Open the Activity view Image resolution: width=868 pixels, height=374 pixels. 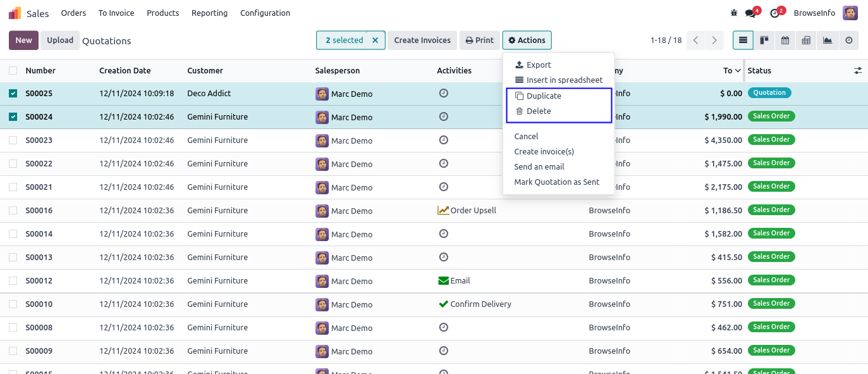coord(848,41)
